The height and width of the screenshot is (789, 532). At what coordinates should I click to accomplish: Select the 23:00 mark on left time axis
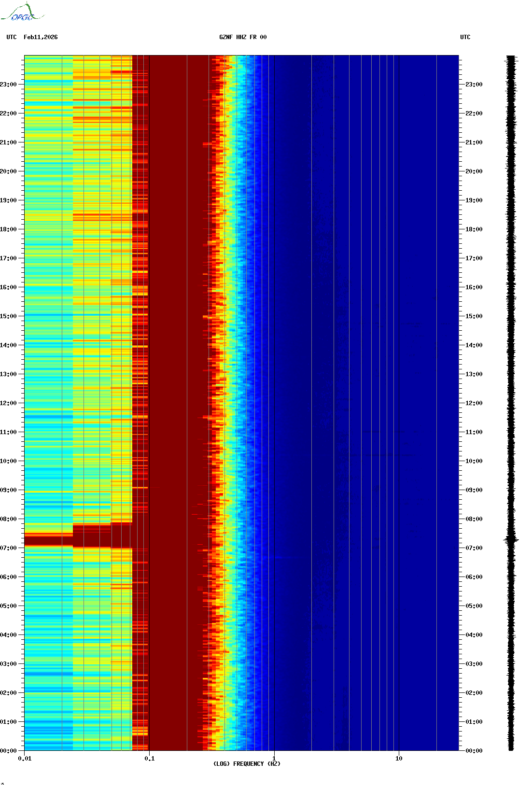(8, 85)
